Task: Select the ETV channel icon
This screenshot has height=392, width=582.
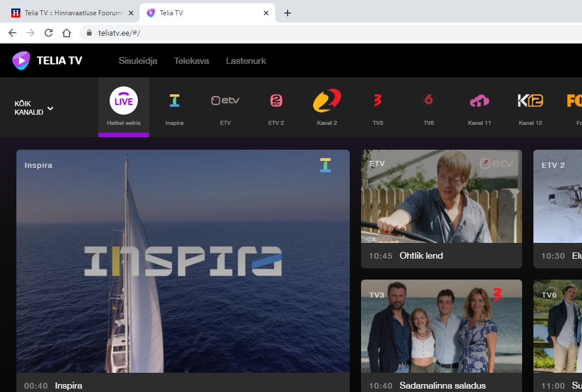Action: coord(225,102)
